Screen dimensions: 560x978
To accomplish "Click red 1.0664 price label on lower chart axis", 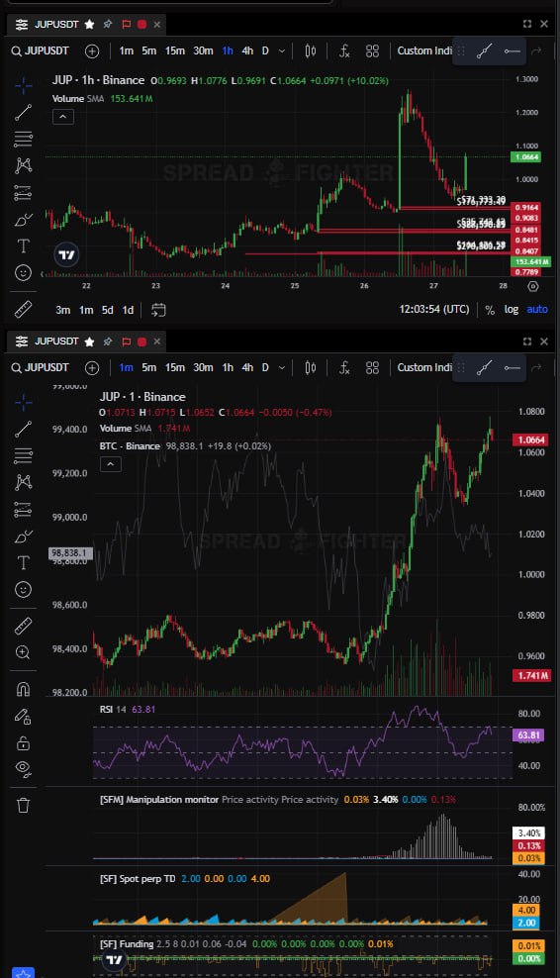I will pos(532,440).
